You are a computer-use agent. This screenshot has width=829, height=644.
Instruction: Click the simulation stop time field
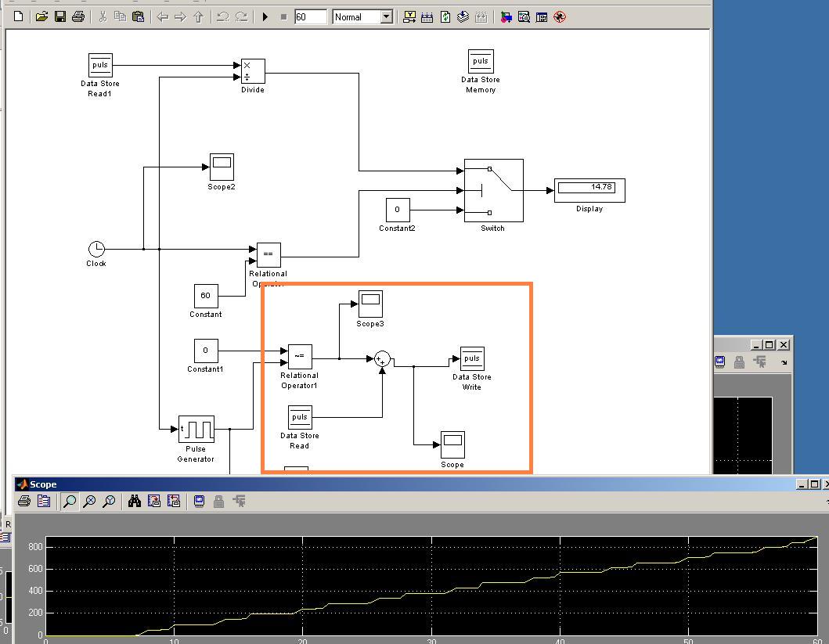pyautogui.click(x=310, y=16)
